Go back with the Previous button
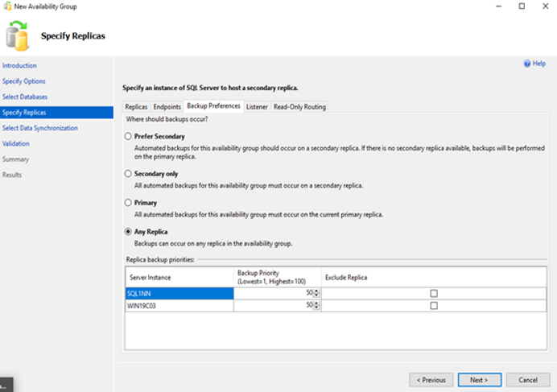The height and width of the screenshot is (392, 557). point(431,380)
